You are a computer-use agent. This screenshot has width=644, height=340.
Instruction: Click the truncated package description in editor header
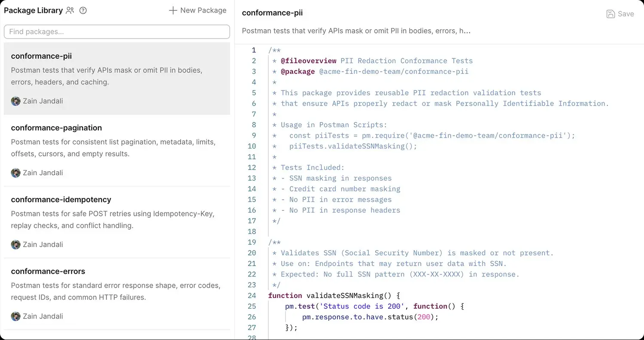[x=356, y=31]
